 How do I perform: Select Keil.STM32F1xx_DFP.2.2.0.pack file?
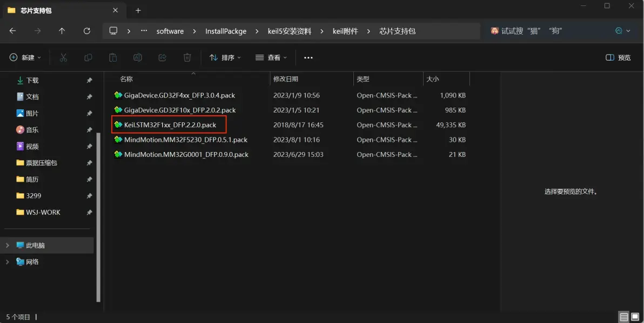pyautogui.click(x=170, y=125)
